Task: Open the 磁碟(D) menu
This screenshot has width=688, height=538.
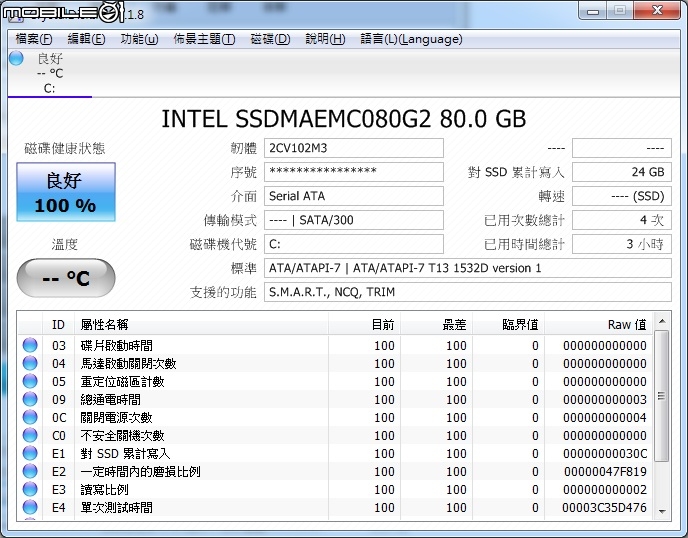Action: (270, 39)
